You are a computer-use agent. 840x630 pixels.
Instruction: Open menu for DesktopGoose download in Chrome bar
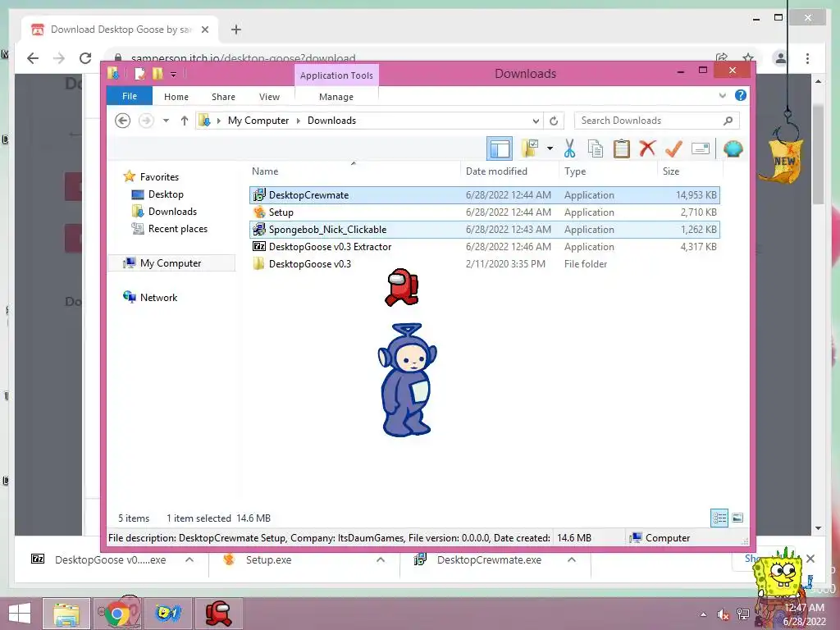pyautogui.click(x=189, y=559)
